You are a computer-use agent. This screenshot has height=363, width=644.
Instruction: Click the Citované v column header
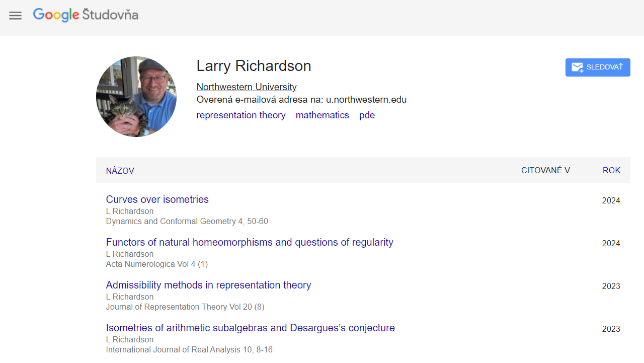(x=545, y=170)
